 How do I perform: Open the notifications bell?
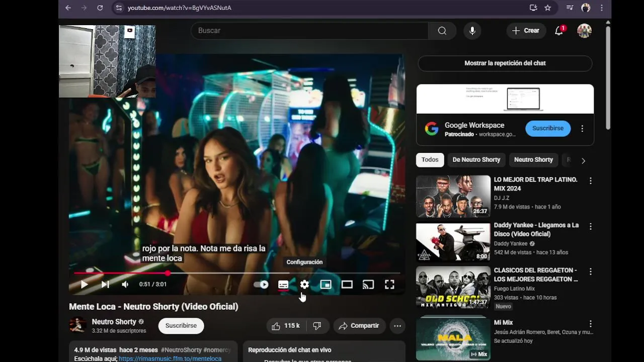[559, 31]
